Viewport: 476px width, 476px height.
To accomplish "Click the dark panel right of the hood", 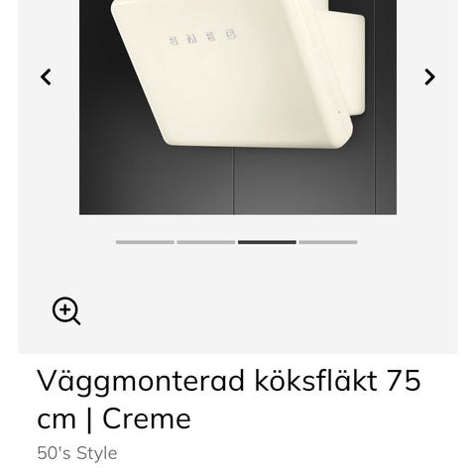I will point(386,107).
